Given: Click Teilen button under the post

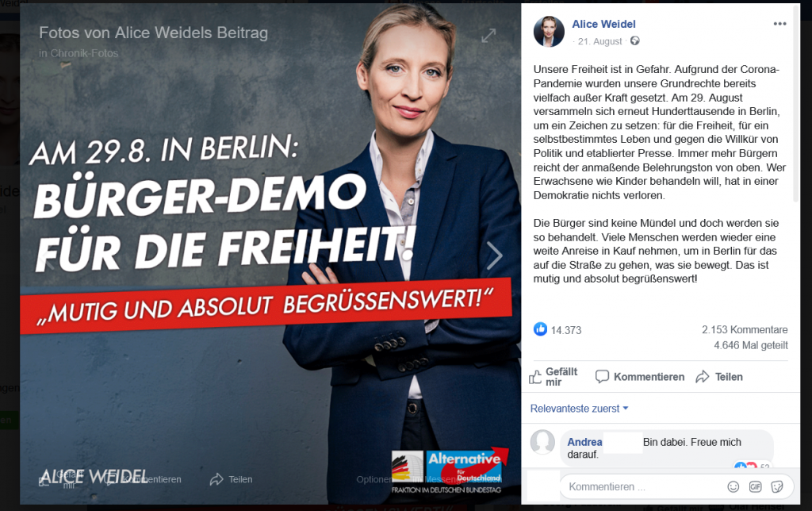Looking at the screenshot, I should coord(719,377).
